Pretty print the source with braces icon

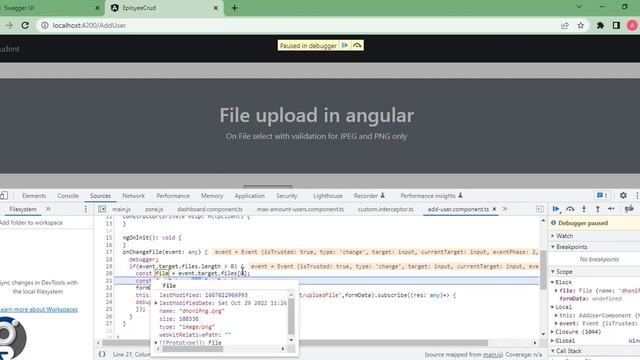click(x=102, y=354)
